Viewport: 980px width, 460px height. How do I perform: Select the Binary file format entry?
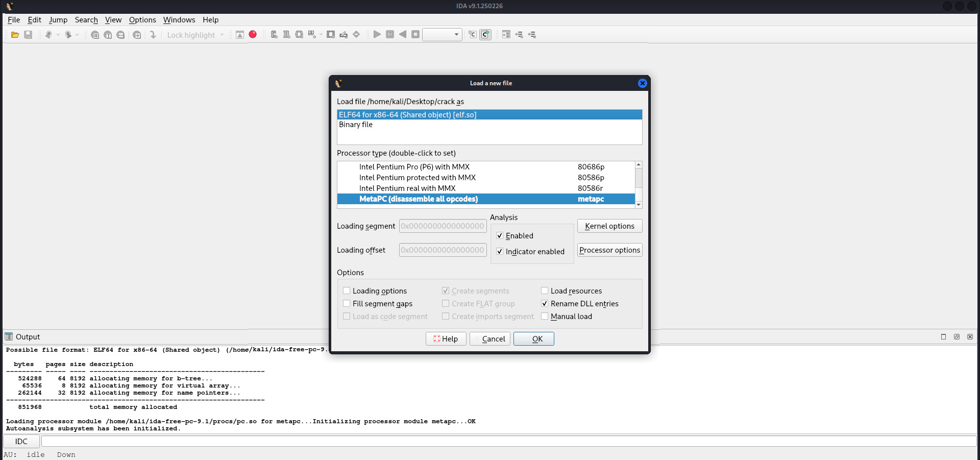tap(489, 125)
